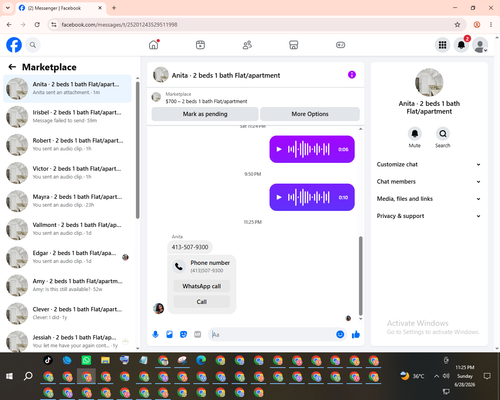Open the Robert conversation
The image size is (500, 400).
pos(67,144)
